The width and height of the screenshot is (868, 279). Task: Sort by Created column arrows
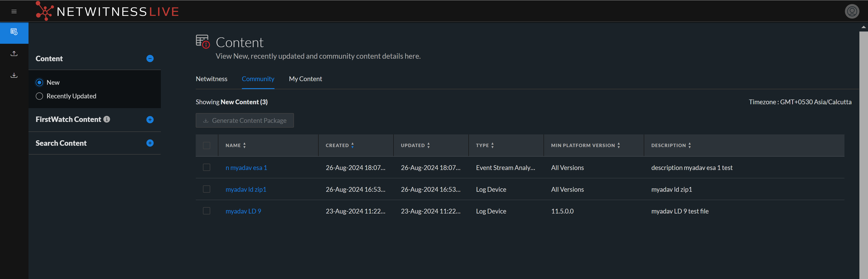point(353,146)
